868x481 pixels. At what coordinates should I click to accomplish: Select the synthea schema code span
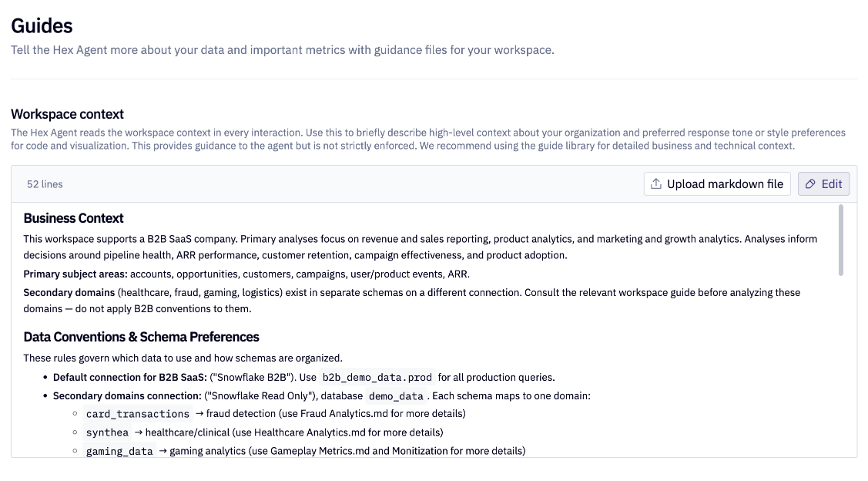coord(107,432)
